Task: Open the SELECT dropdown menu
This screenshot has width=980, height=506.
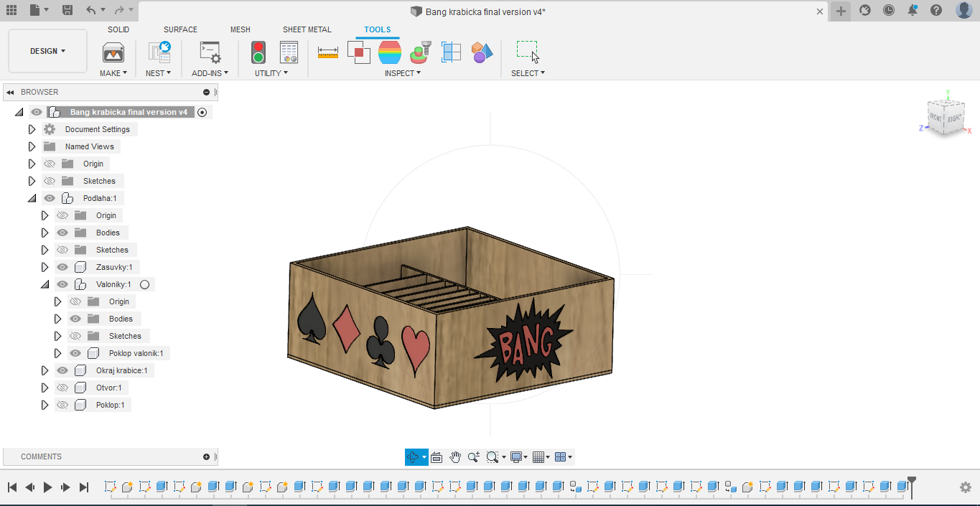Action: pos(528,73)
